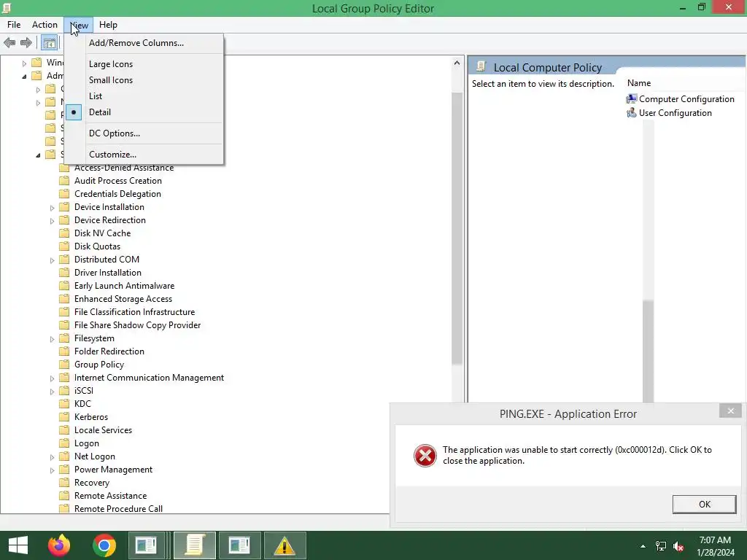747x560 pixels.
Task: Expand the Power Management node
Action: tap(52, 470)
